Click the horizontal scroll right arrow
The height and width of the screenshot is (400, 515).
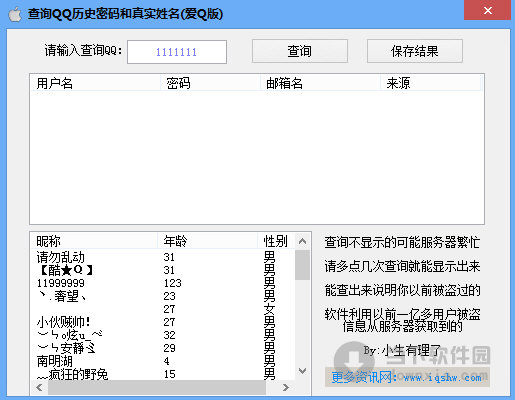tap(286, 387)
